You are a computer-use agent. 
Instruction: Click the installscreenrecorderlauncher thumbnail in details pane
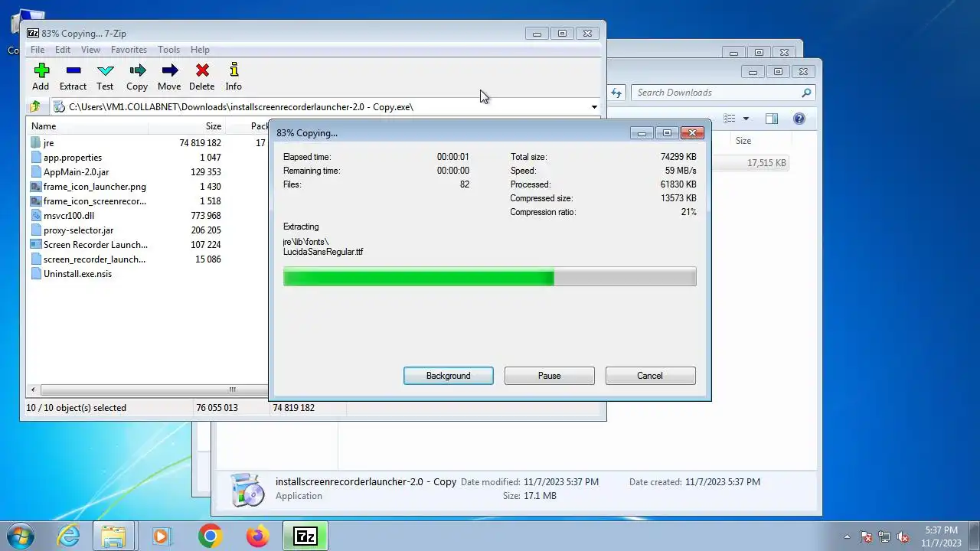click(x=247, y=489)
